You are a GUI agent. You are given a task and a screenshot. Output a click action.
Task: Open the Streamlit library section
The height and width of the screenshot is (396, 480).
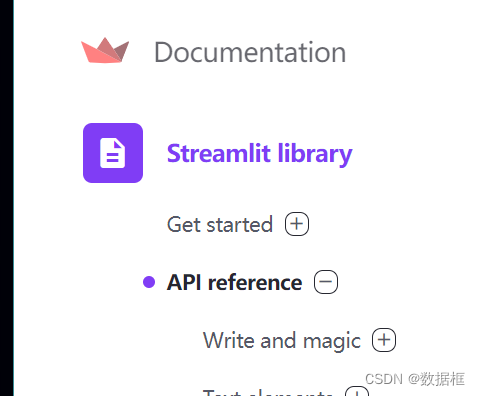pos(259,154)
